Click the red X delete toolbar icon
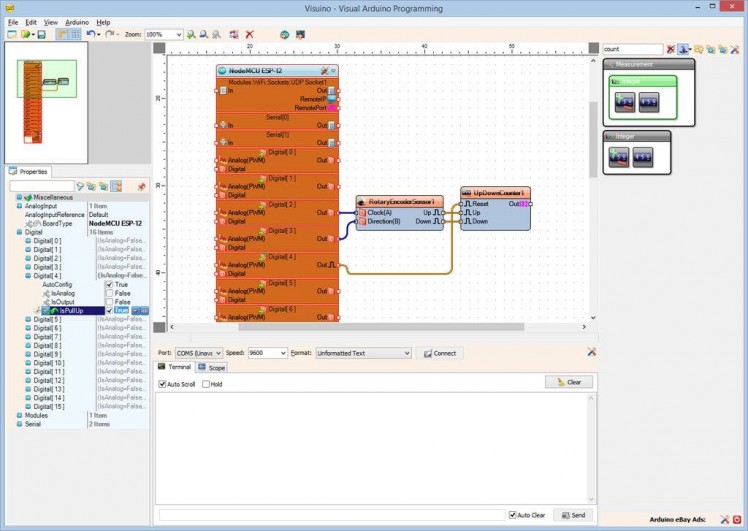 [250, 34]
